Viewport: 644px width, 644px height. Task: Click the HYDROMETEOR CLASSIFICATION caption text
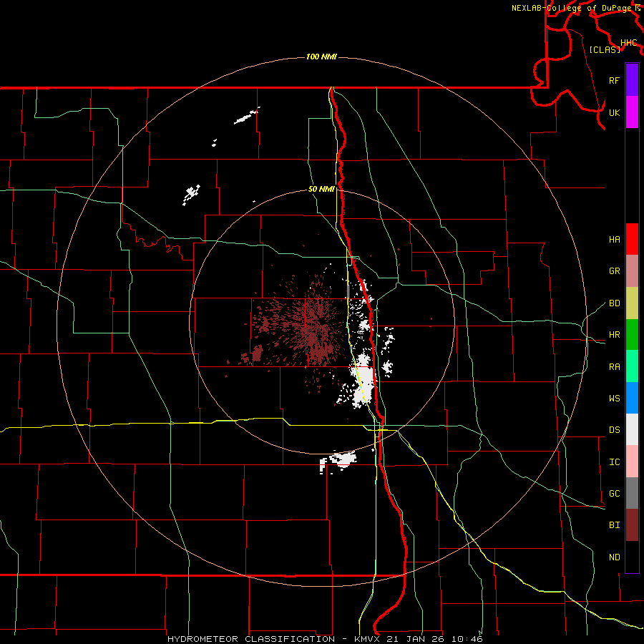250,639
